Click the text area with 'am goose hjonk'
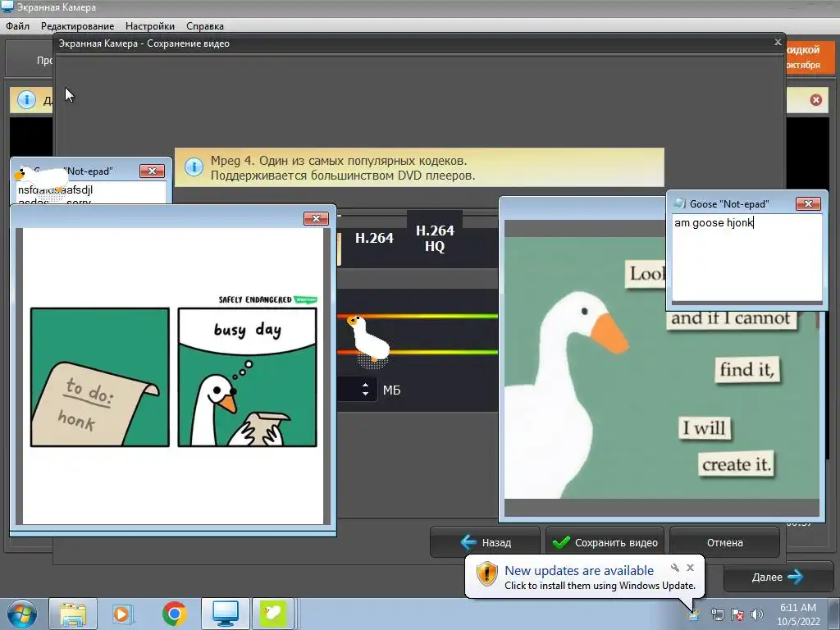The image size is (840, 630). pos(746,258)
